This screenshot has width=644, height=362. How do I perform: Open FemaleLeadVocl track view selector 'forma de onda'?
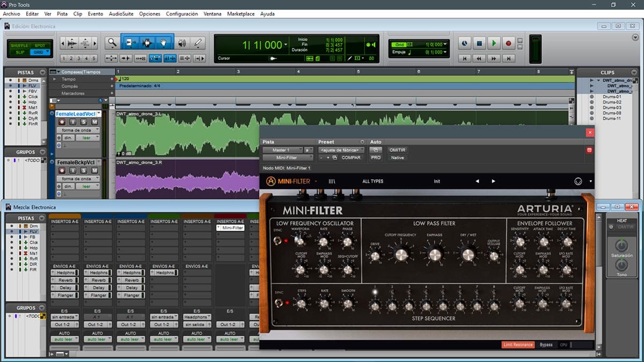(78, 130)
